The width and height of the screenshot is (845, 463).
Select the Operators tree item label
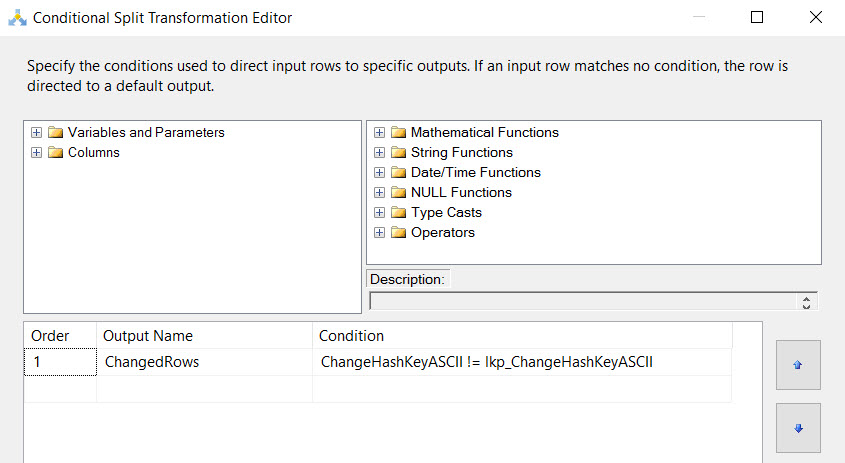[442, 232]
